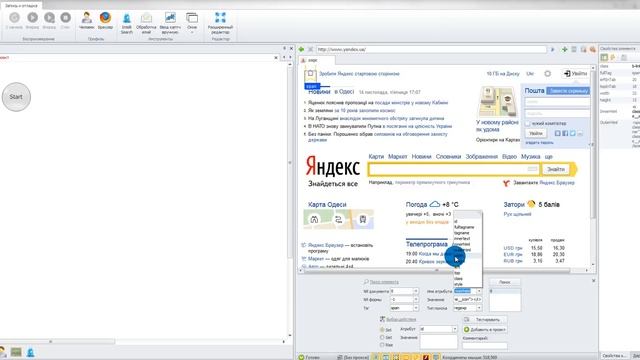Click the comment text field
This screenshot has width=640, height=360.
[x=485, y=346]
